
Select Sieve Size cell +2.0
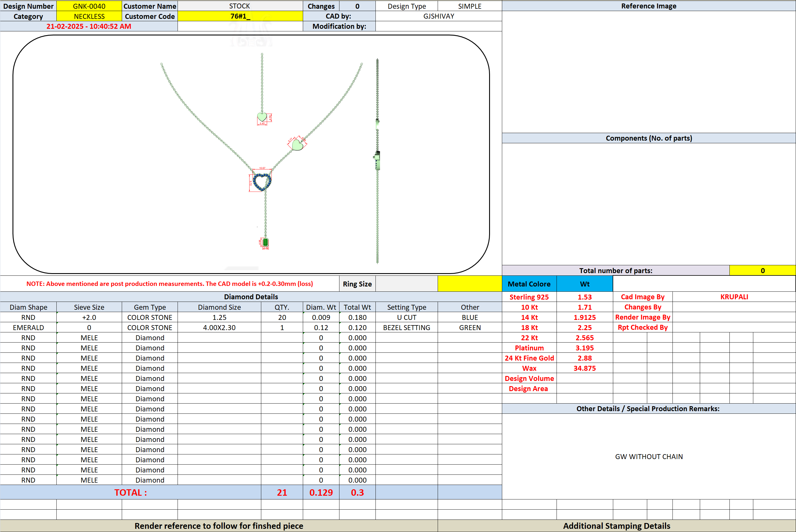tap(89, 317)
